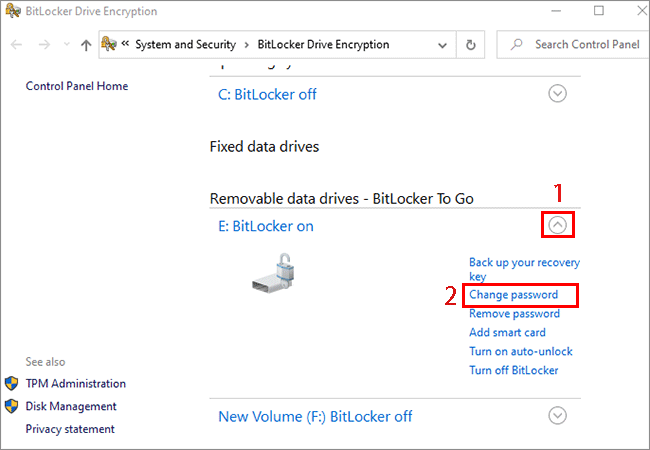This screenshot has height=450, width=650.
Task: Click Disk Management shield icon
Action: click(12, 406)
